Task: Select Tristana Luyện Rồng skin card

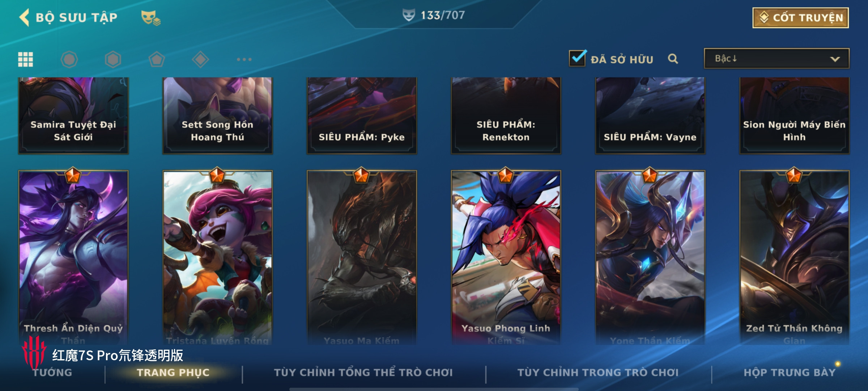Action: click(217, 257)
